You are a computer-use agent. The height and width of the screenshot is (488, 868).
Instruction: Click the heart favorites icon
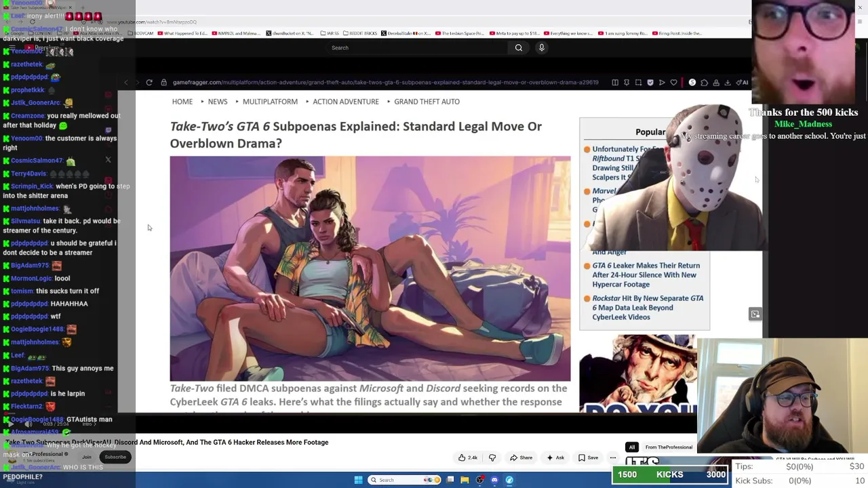coord(673,83)
